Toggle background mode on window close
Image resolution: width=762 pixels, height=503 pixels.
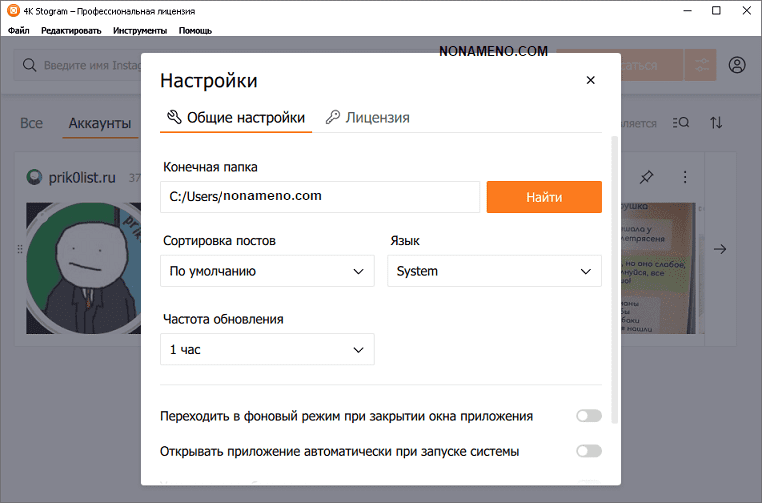click(x=588, y=416)
